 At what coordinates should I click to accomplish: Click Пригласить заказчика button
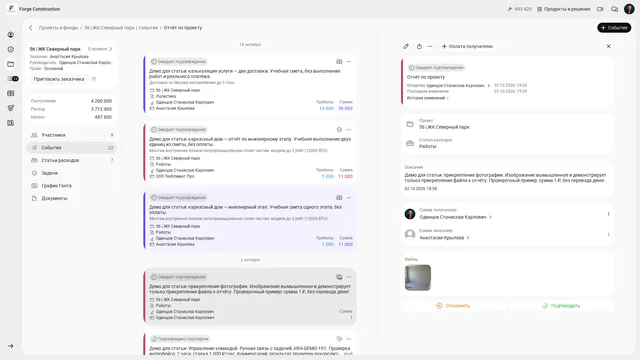59,79
